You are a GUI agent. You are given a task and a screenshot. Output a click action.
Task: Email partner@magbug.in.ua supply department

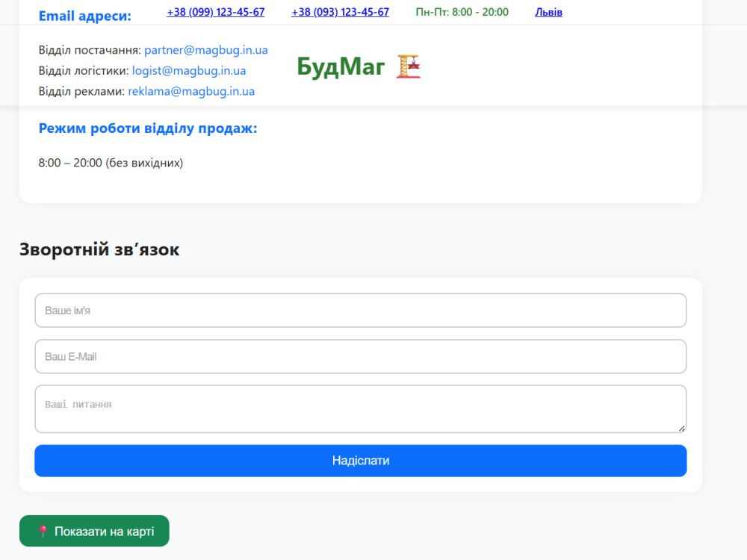point(206,50)
